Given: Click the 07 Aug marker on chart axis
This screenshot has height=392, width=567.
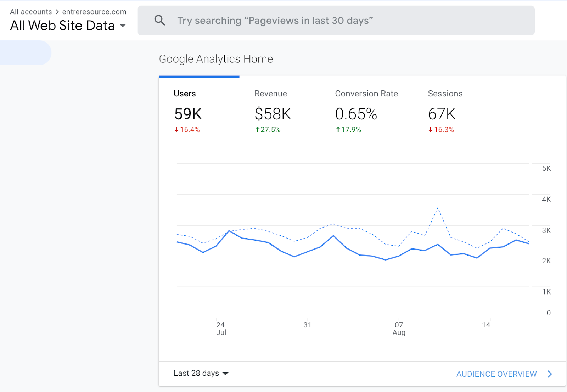Looking at the screenshot, I should tap(399, 329).
